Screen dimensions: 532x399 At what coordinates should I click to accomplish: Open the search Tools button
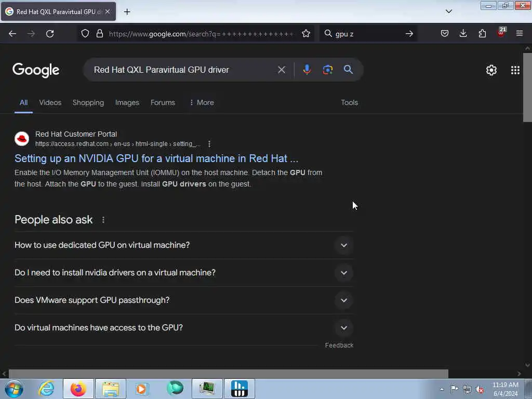tap(349, 102)
